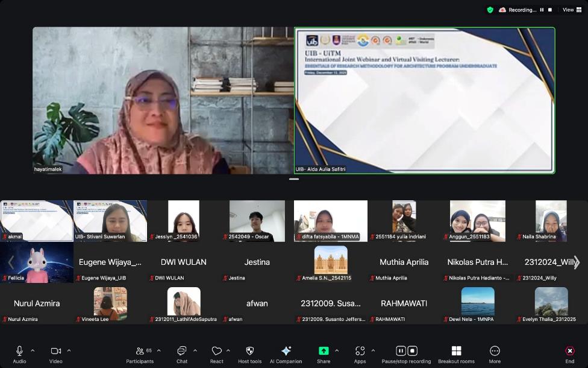Stop the recording with the square button
The width and height of the screenshot is (588, 368).
click(x=412, y=351)
